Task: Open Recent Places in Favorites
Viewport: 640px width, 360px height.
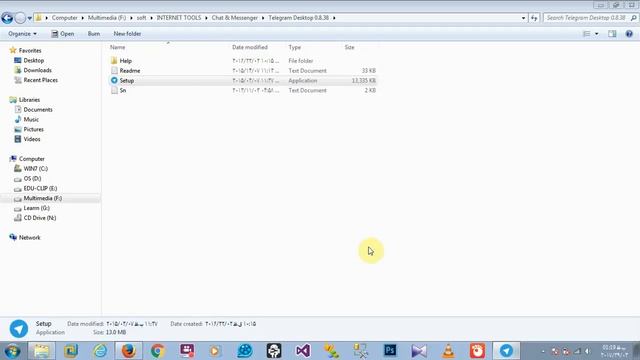Action: tap(40, 80)
